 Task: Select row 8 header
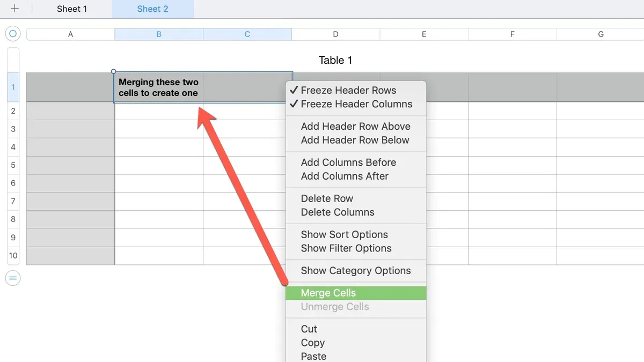tap(13, 219)
